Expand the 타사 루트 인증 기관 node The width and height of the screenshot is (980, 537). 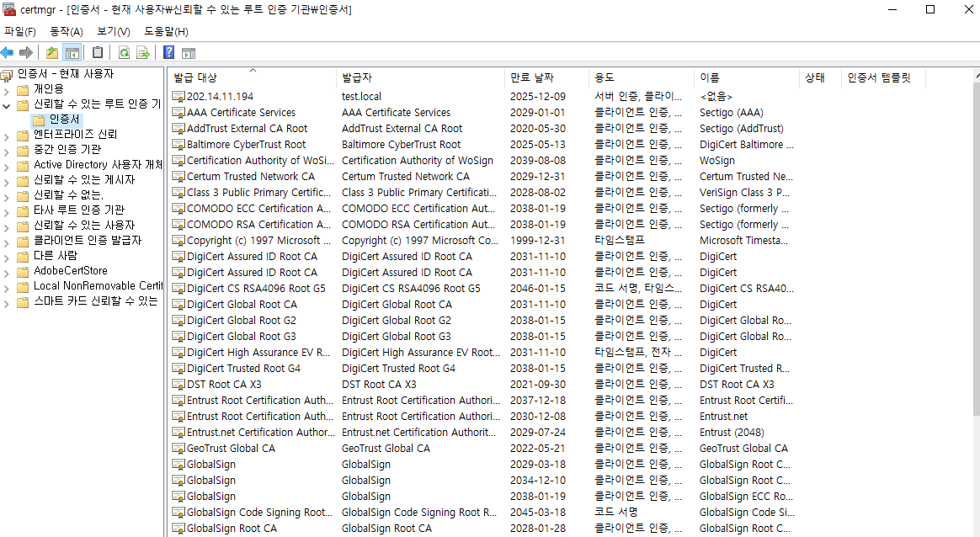pos(6,211)
